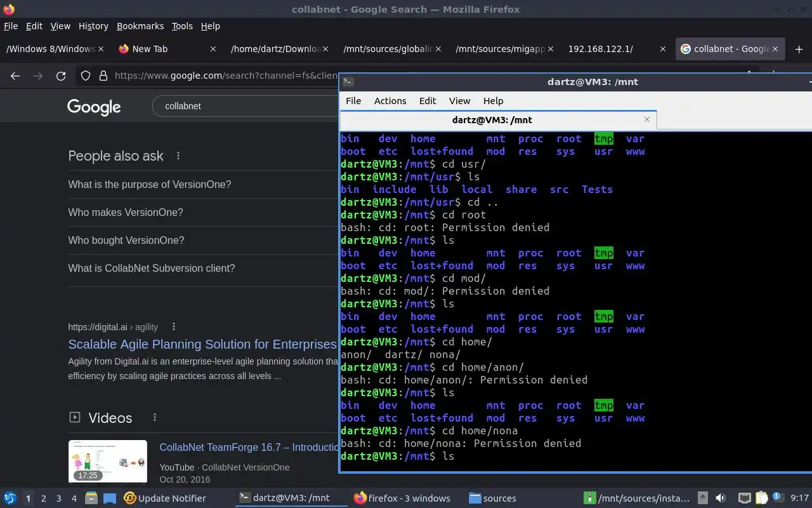Expand 'Who makes VersionOne?' question
This screenshot has height=508, width=812.
coord(126,212)
